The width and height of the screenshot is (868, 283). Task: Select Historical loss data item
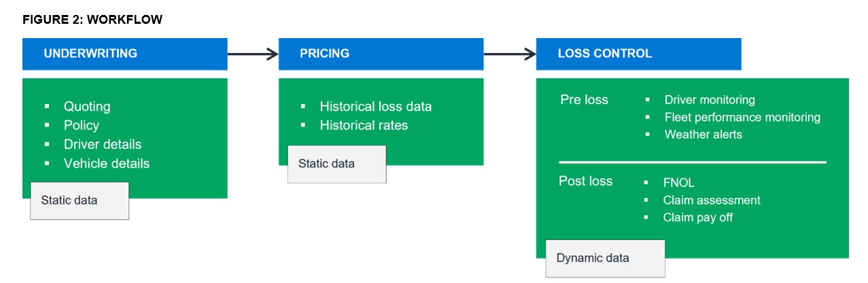click(375, 107)
